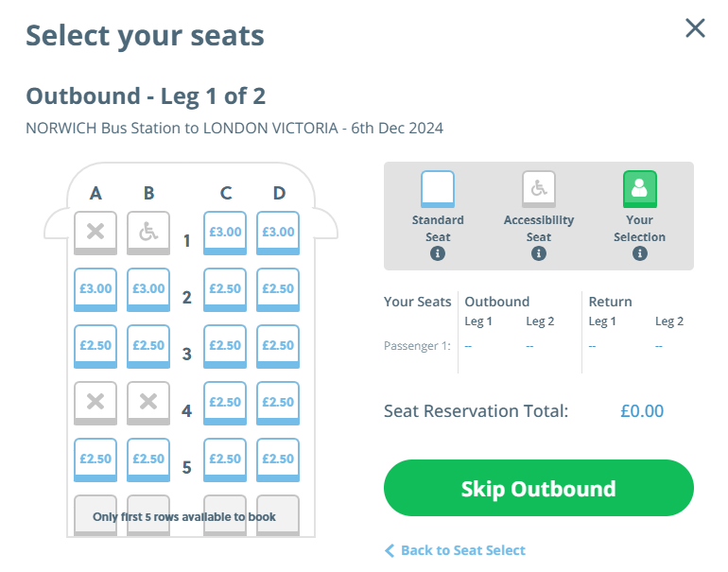Choose seat 5A priced £2.50
The width and height of the screenshot is (728, 572).
pyautogui.click(x=95, y=459)
